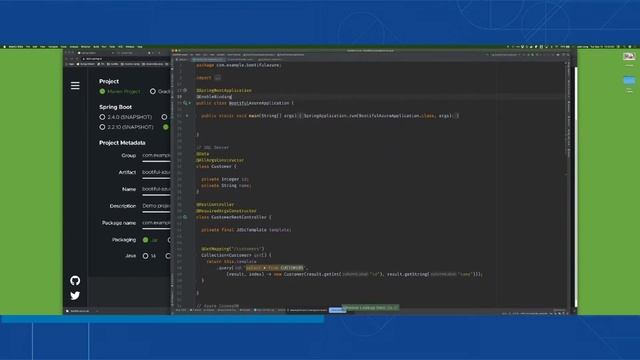Click the @RestController annotation

(x=215, y=204)
